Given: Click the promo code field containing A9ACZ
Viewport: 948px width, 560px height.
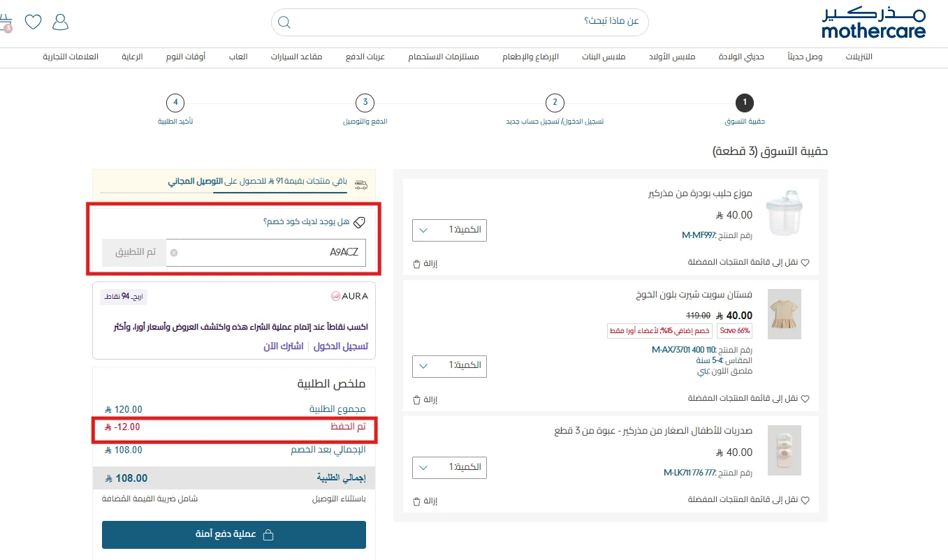Looking at the screenshot, I should coord(266,253).
